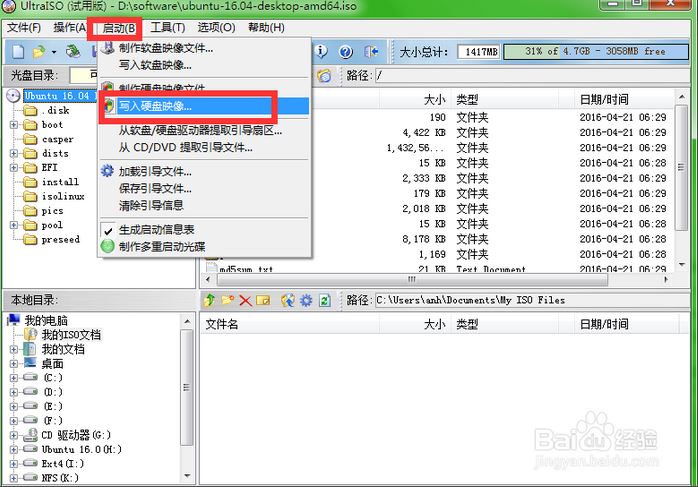This screenshot has width=698, height=487.
Task: Choose 清除引导信息 entry
Action: pos(205,205)
